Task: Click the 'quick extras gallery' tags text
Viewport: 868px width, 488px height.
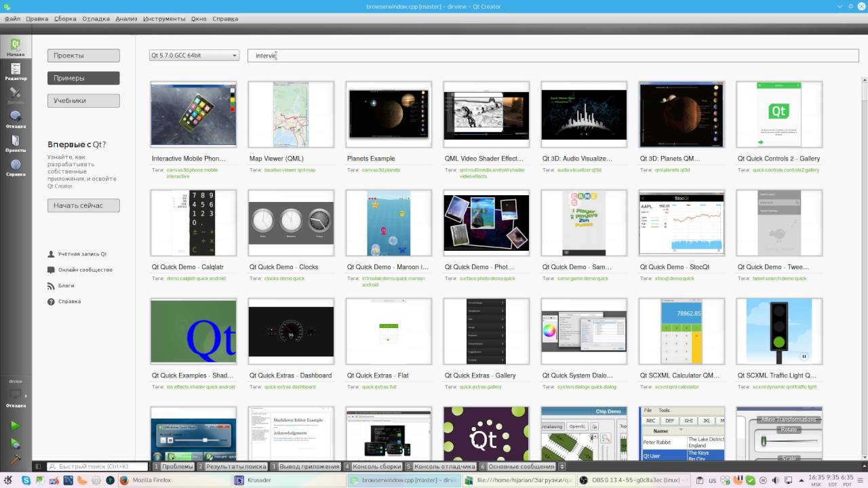Action: [480, 387]
